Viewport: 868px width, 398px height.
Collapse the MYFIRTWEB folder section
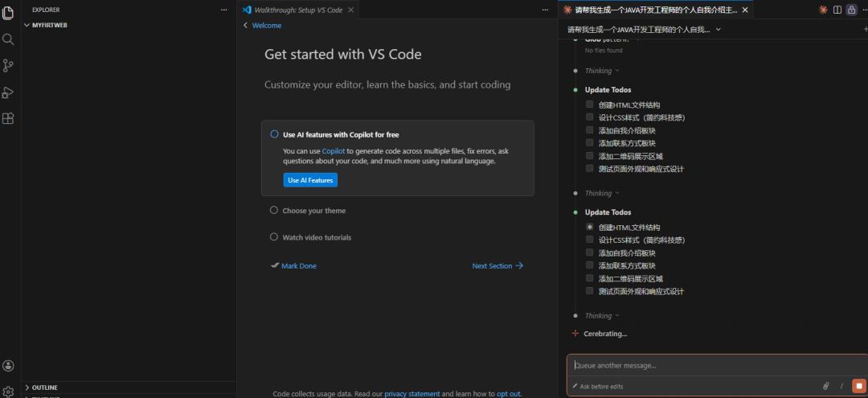coord(27,25)
